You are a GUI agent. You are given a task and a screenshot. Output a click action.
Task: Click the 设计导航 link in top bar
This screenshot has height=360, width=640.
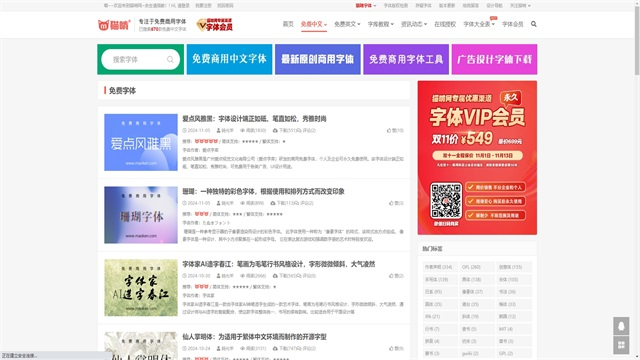coord(494,6)
